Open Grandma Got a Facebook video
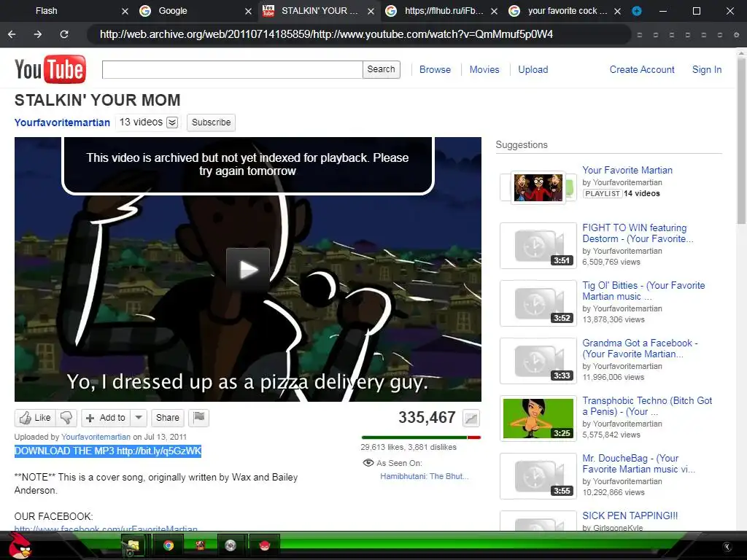 coord(639,349)
